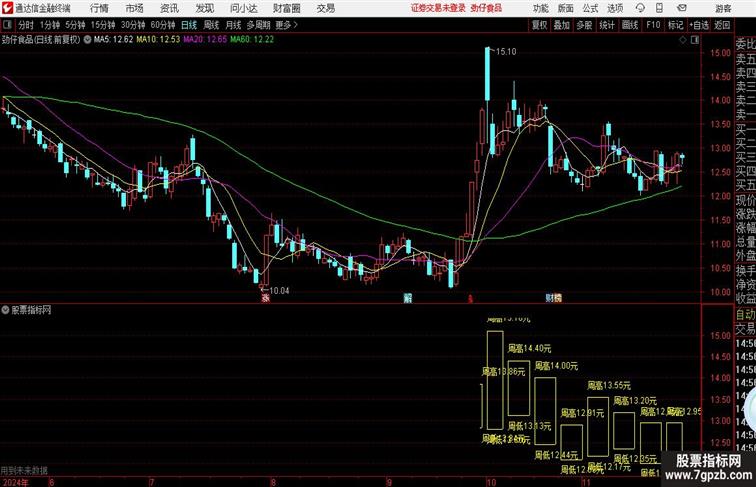This screenshot has width=756, height=487.
Task: Open the customer service headset icon
Action: point(640,8)
